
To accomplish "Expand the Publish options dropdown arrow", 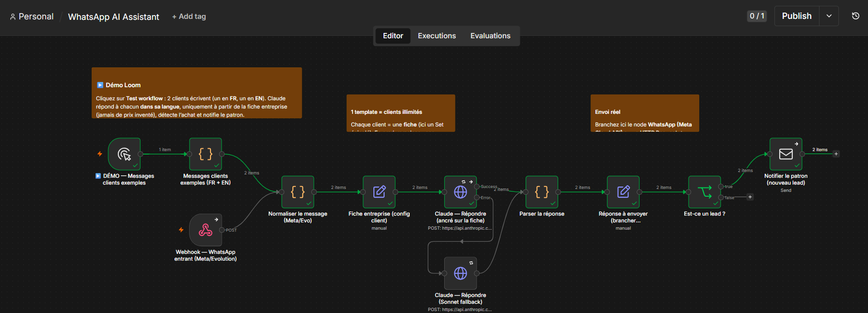I will pos(829,16).
